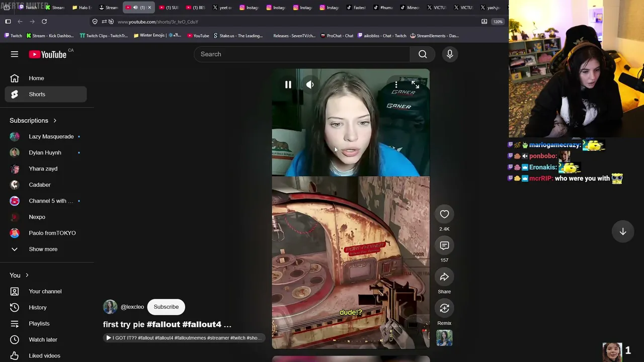Mute the Short's volume
644x362 pixels.
click(310, 85)
